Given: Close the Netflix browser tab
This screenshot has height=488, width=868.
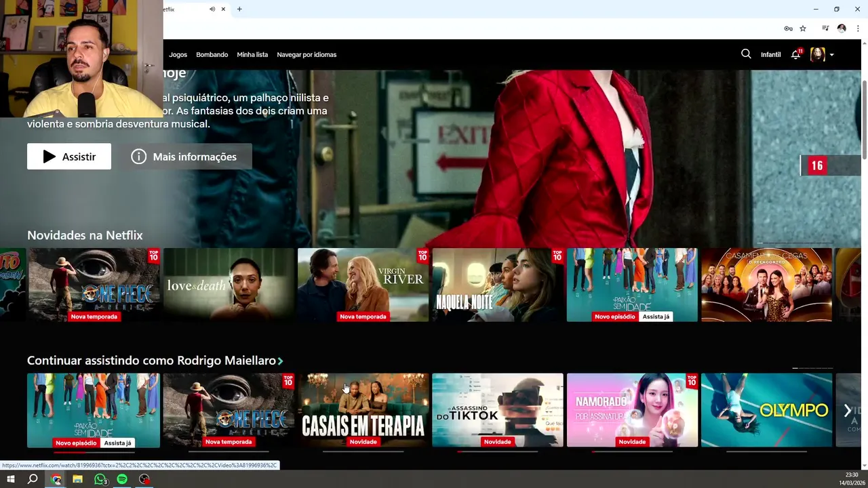Looking at the screenshot, I should point(223,9).
